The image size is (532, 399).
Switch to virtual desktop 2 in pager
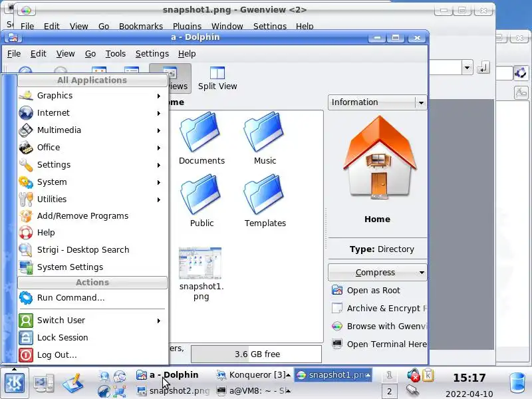click(389, 392)
